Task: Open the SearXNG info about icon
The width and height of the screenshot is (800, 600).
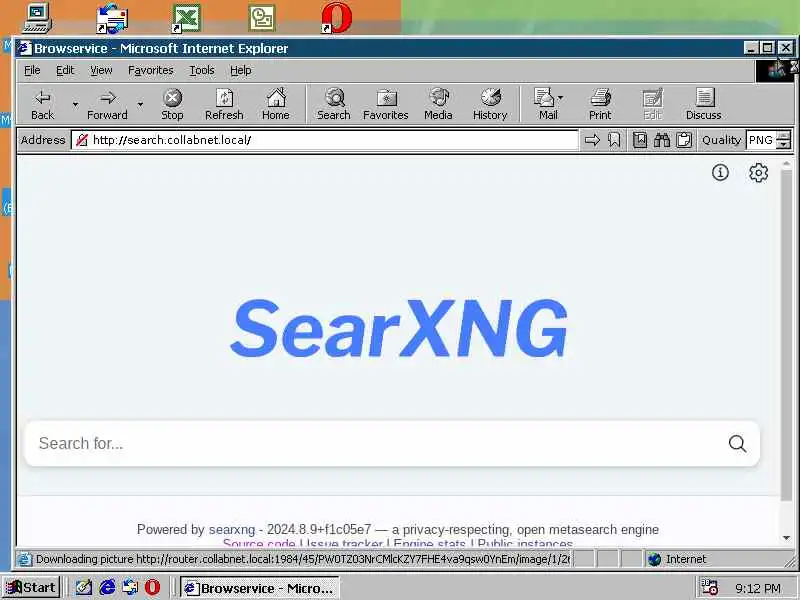Action: tap(720, 172)
